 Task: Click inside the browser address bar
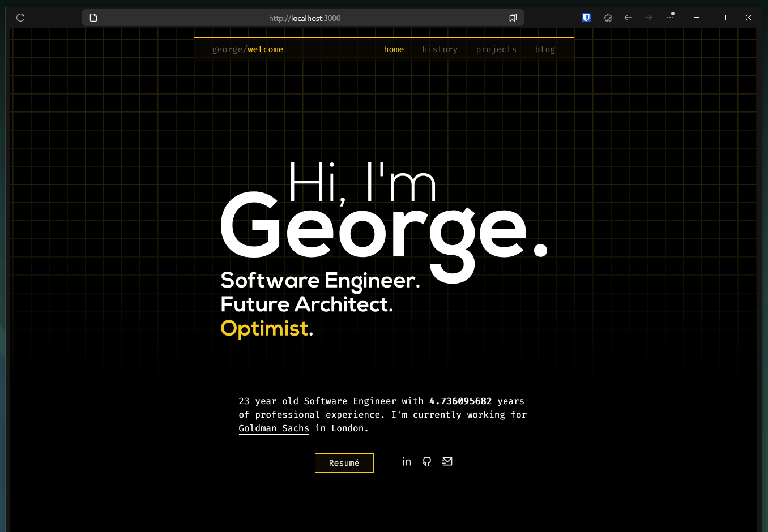tap(304, 18)
